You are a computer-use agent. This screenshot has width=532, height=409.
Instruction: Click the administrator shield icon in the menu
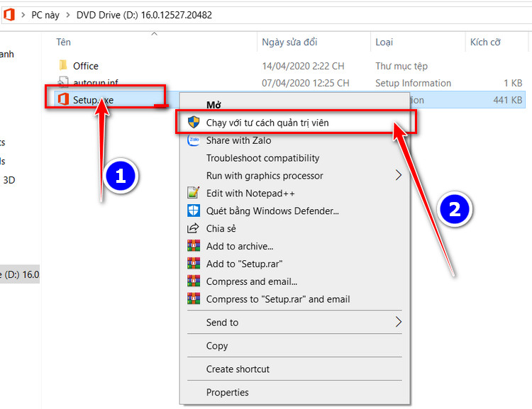194,122
